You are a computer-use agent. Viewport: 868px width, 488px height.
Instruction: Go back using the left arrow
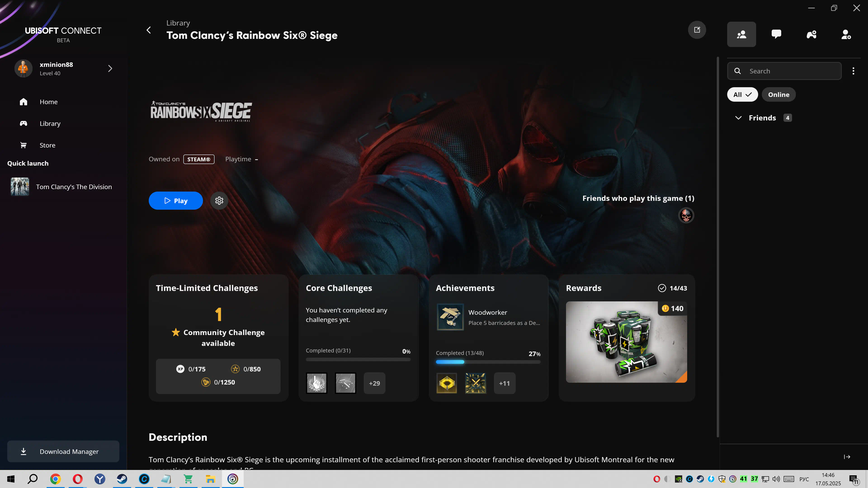pyautogui.click(x=149, y=30)
